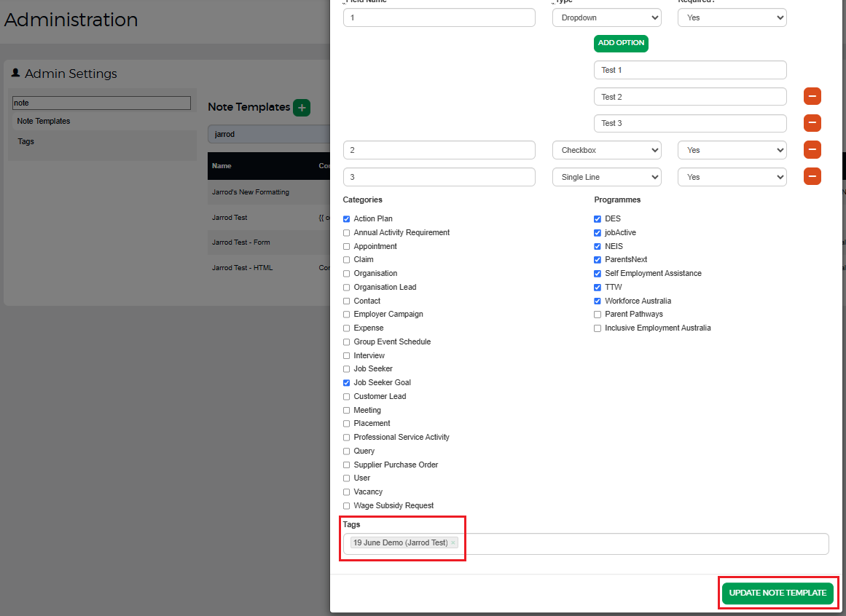Click the settings search box containing note
The width and height of the screenshot is (846, 616).
[x=101, y=103]
